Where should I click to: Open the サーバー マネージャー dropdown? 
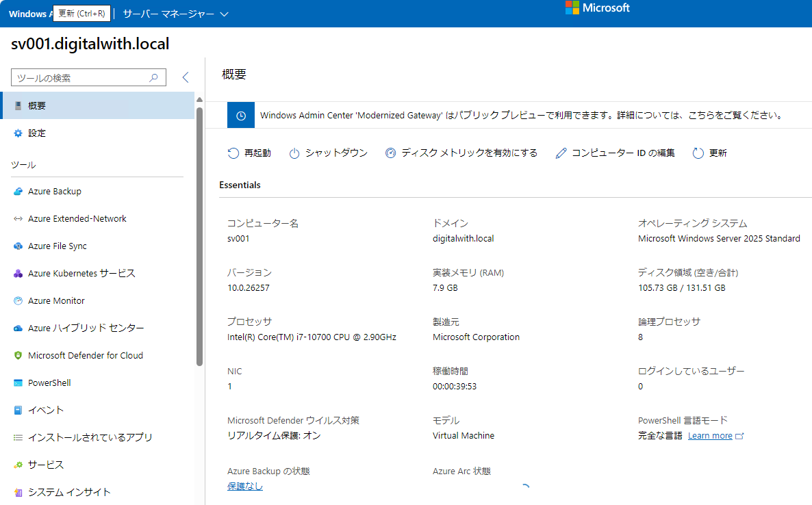pyautogui.click(x=175, y=14)
